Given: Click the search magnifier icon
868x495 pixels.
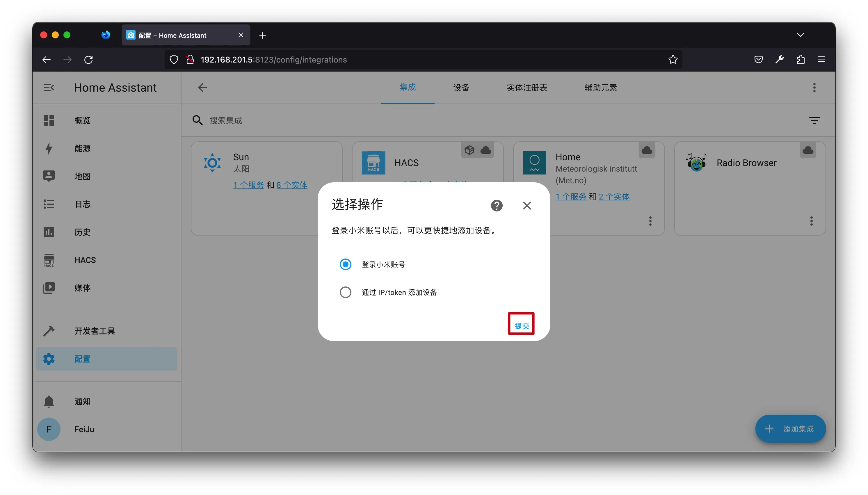Looking at the screenshot, I should coord(198,120).
